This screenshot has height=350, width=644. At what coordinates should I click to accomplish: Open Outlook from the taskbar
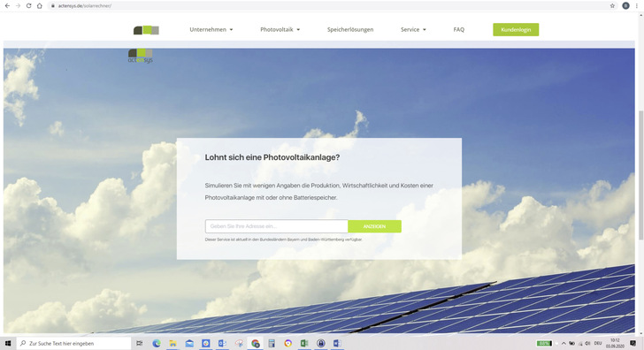point(222,344)
